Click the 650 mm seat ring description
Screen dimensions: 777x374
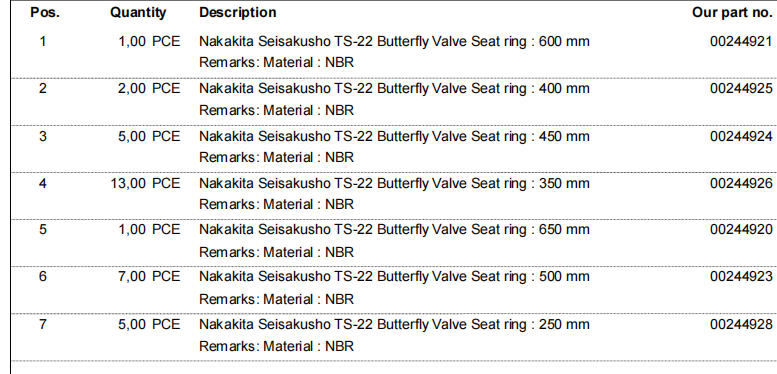click(x=394, y=229)
